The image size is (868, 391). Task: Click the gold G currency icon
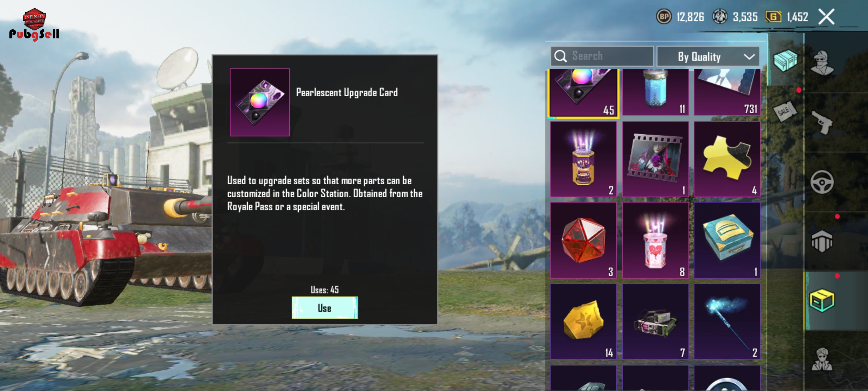(773, 17)
